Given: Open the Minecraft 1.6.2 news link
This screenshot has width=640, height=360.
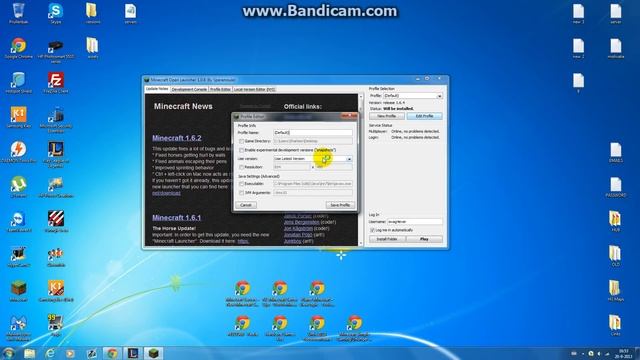Looking at the screenshot, I should point(177,138).
